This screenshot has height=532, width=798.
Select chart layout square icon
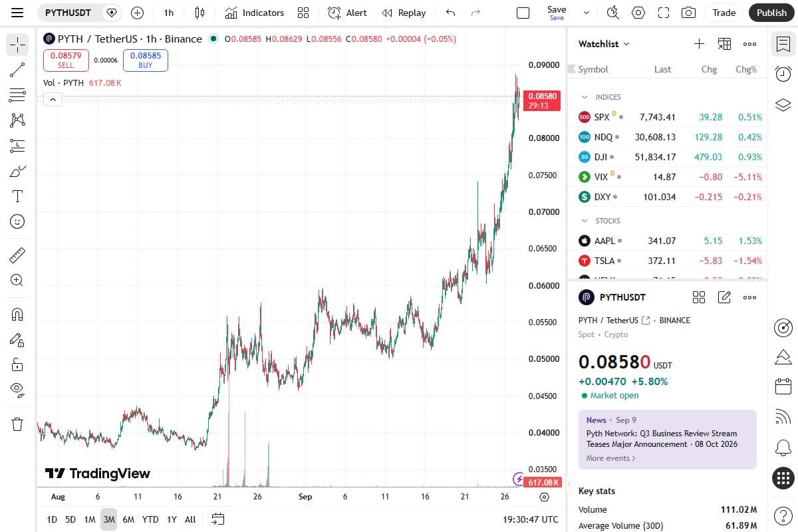(x=523, y=13)
